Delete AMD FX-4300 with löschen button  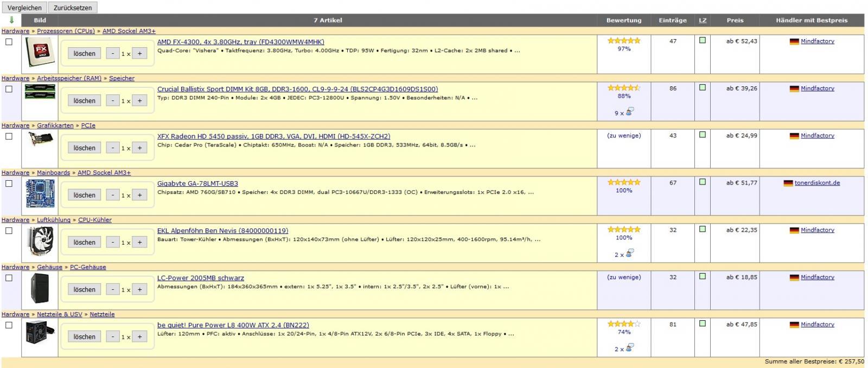click(x=85, y=54)
